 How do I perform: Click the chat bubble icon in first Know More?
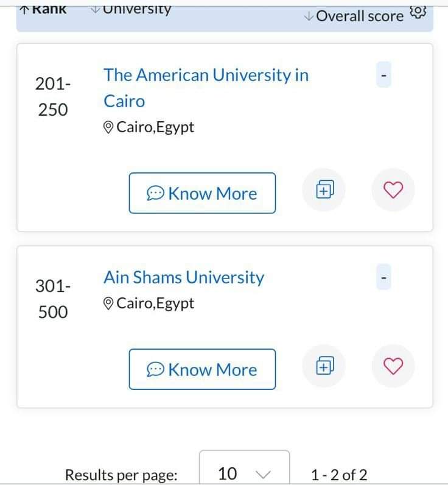[x=156, y=194]
